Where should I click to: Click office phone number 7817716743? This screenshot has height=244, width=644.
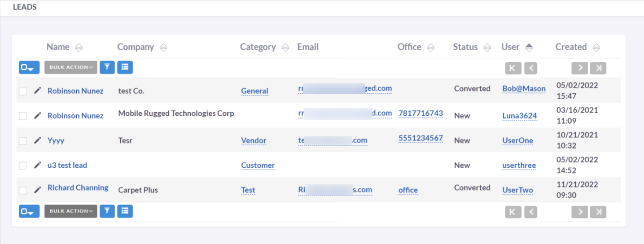421,113
